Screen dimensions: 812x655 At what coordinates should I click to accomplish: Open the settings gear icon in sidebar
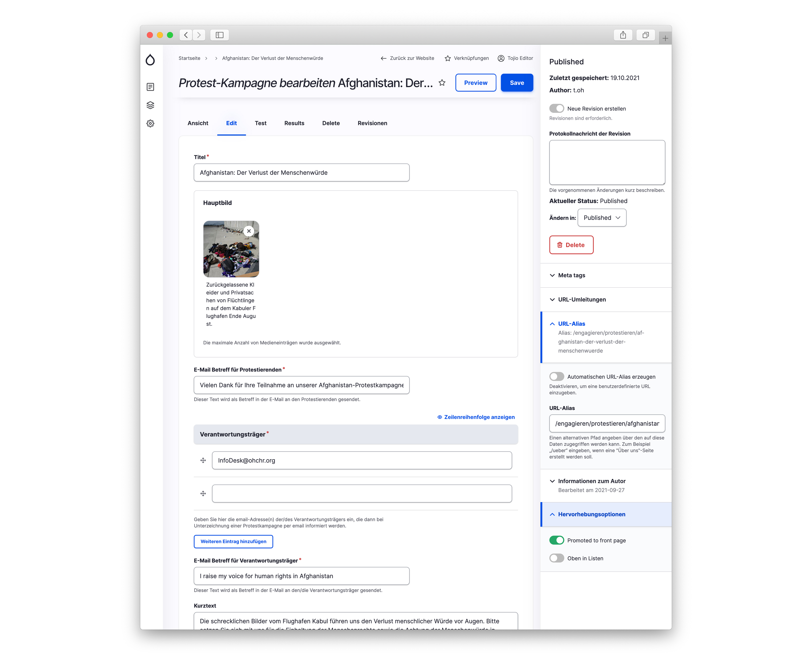coord(150,123)
